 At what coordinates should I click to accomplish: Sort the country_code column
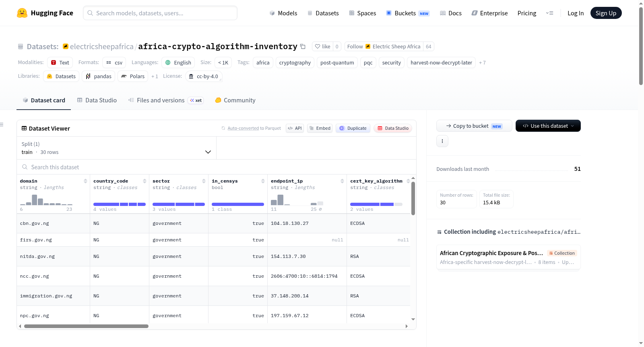tap(144, 181)
